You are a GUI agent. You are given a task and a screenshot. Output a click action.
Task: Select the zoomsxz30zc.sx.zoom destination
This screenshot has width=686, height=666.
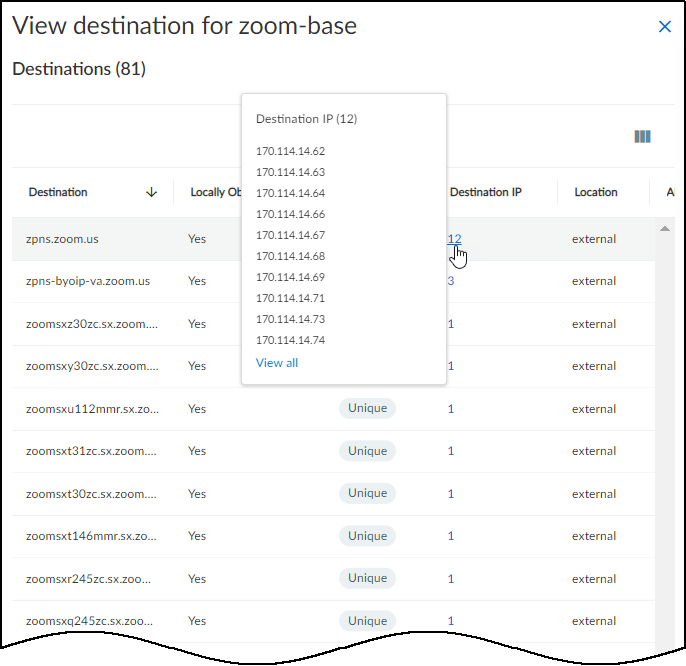92,324
